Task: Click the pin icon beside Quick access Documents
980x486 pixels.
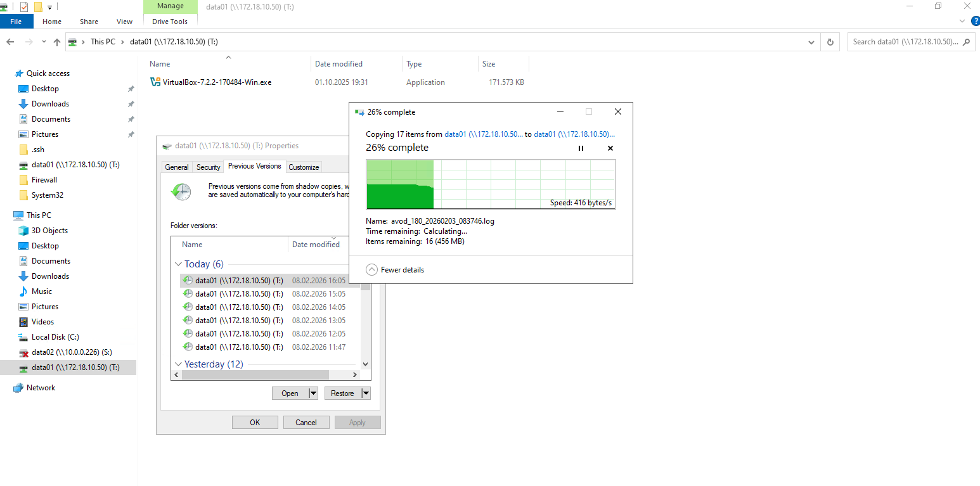Action: pyautogui.click(x=131, y=119)
